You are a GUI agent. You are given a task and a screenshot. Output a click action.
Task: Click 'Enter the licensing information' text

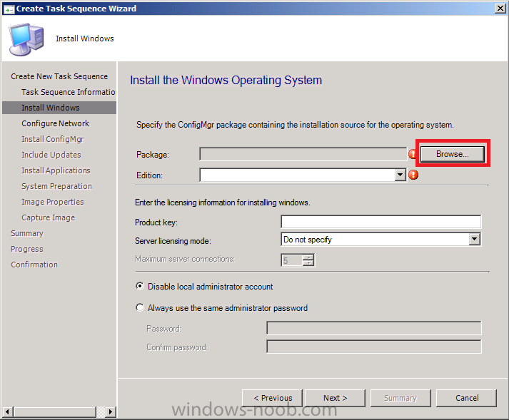pyautogui.click(x=222, y=203)
